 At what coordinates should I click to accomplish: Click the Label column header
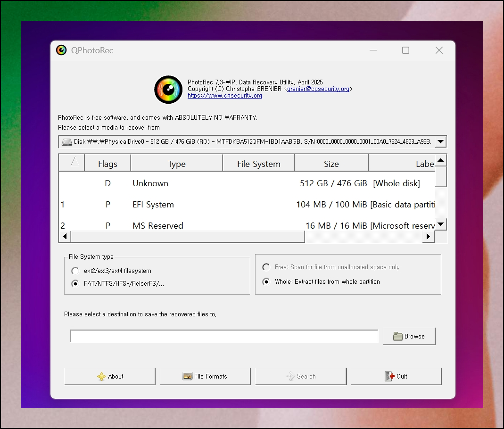402,163
